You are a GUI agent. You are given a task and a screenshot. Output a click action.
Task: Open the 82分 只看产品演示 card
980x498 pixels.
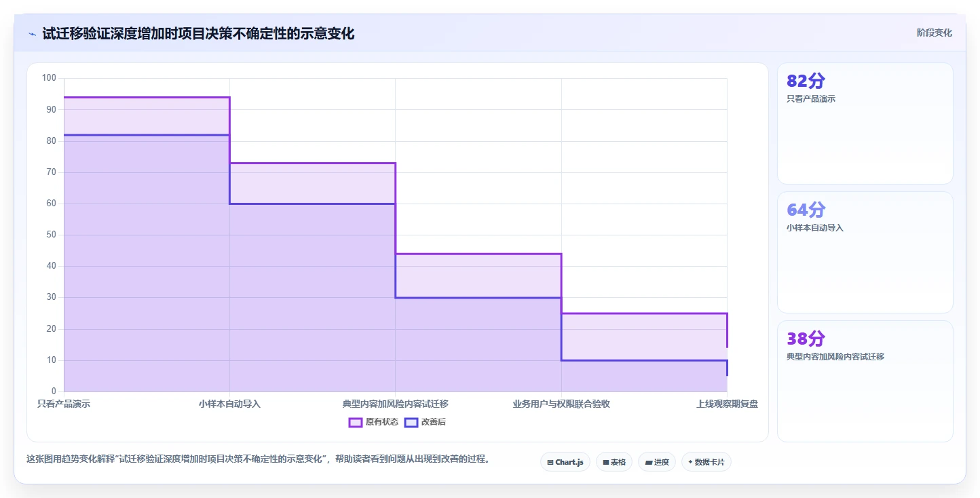pos(865,123)
